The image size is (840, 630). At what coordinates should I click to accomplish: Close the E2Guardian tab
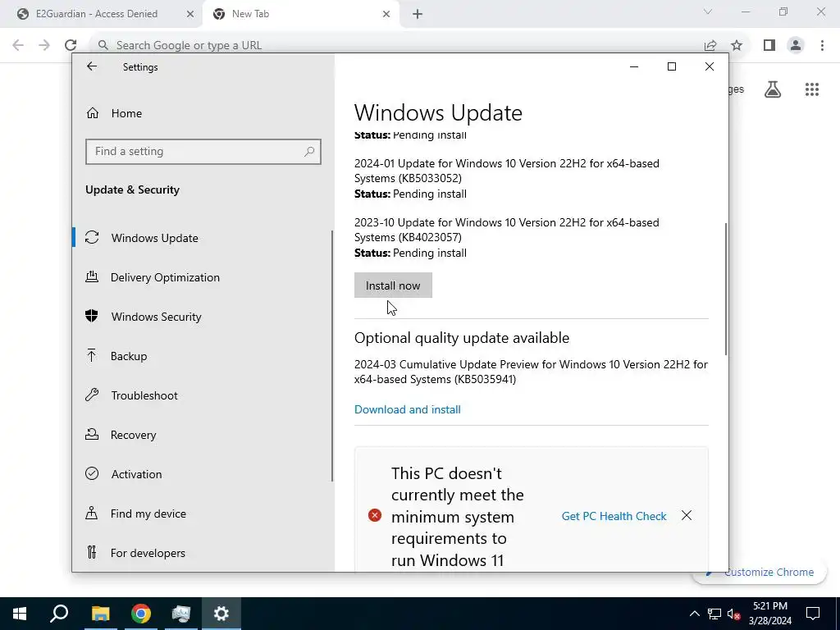190,15
